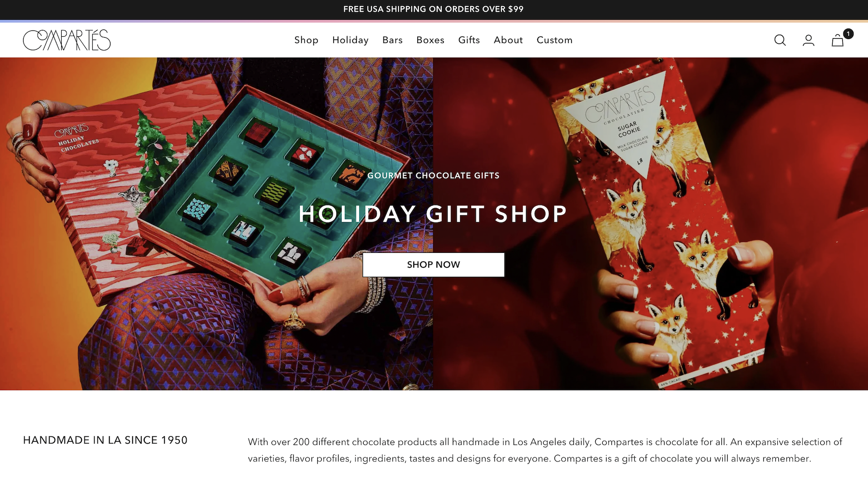Open the Holiday menu item

coord(351,40)
